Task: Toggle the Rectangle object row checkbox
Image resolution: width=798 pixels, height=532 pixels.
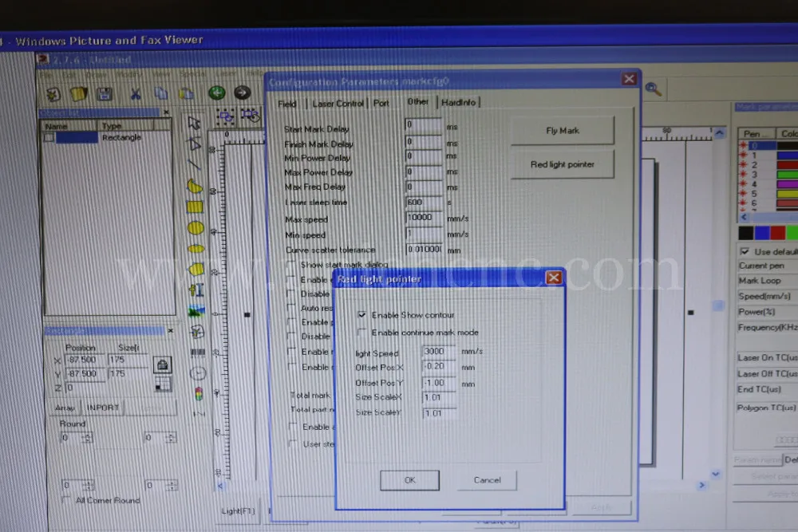Action: [x=49, y=137]
